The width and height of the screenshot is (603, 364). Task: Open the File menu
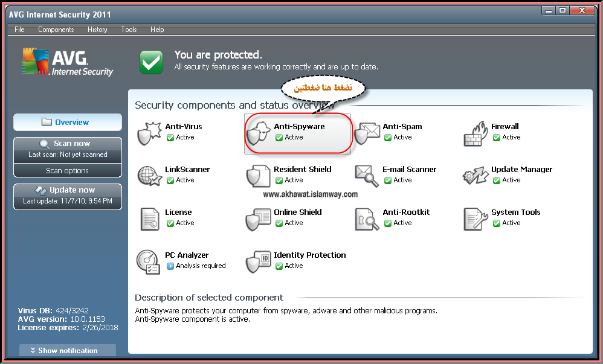pos(19,30)
